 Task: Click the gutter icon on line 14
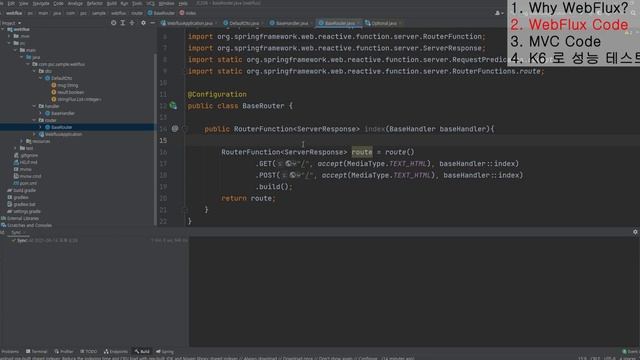click(175, 129)
